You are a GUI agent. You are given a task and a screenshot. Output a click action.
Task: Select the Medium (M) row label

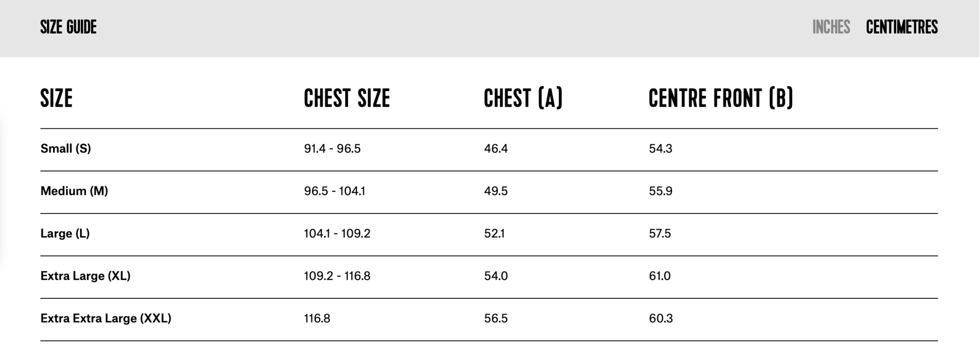[x=74, y=191]
